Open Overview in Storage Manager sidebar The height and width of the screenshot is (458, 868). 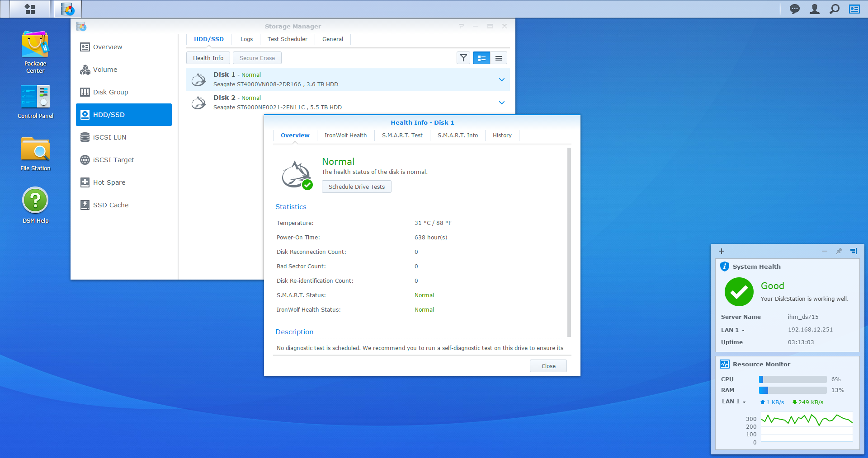(x=124, y=47)
